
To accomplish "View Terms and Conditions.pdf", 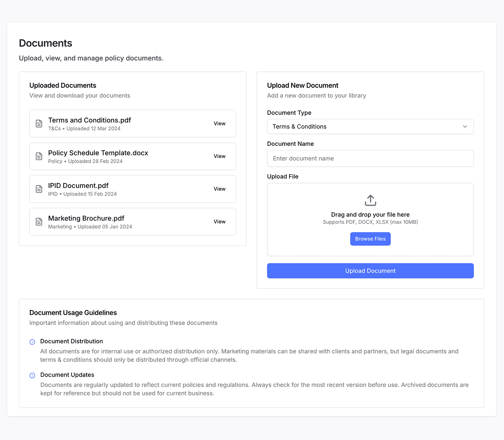I will pyautogui.click(x=219, y=124).
